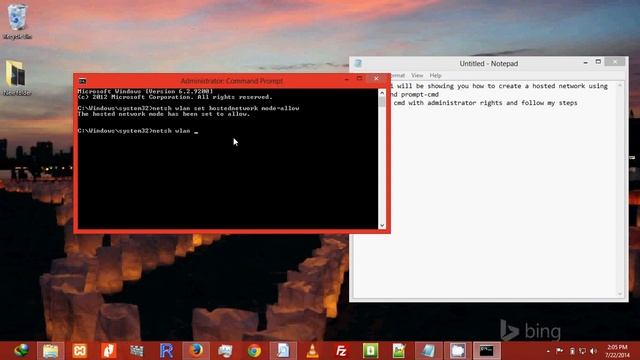Open the network status tray icon

coord(582,351)
